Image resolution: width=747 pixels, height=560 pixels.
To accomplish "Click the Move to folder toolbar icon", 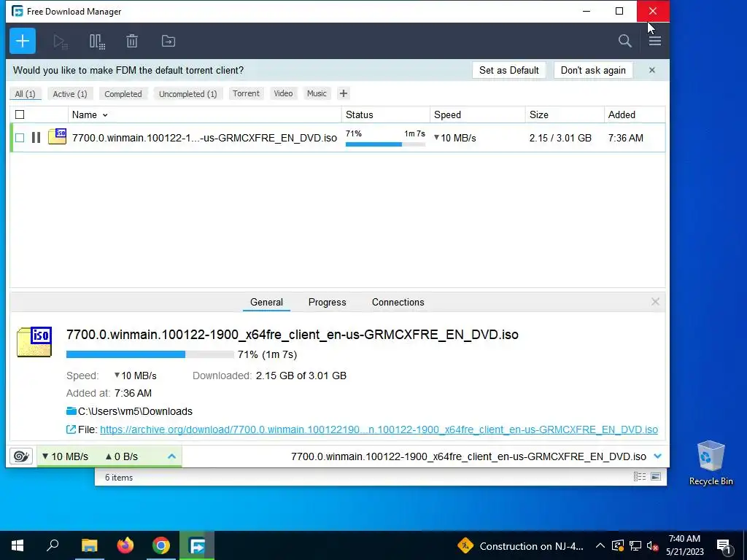I will 169,42.
